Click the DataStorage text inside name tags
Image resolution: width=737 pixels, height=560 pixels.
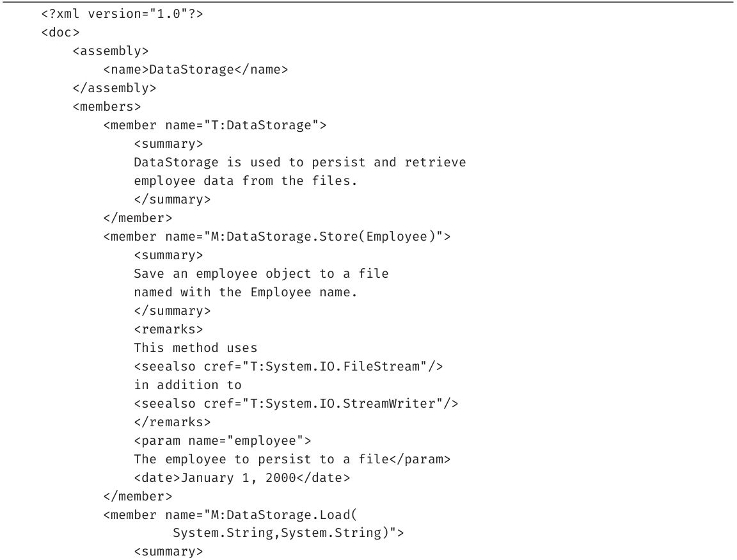pyautogui.click(x=191, y=69)
